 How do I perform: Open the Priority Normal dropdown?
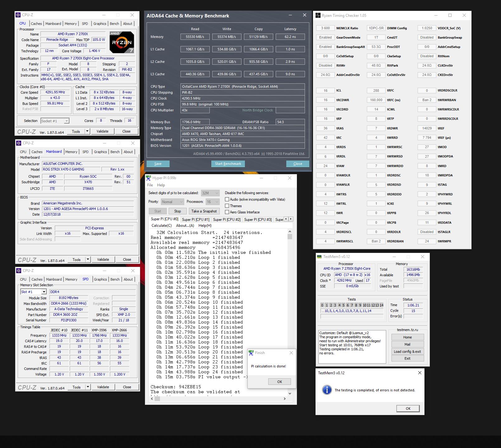click(x=172, y=202)
